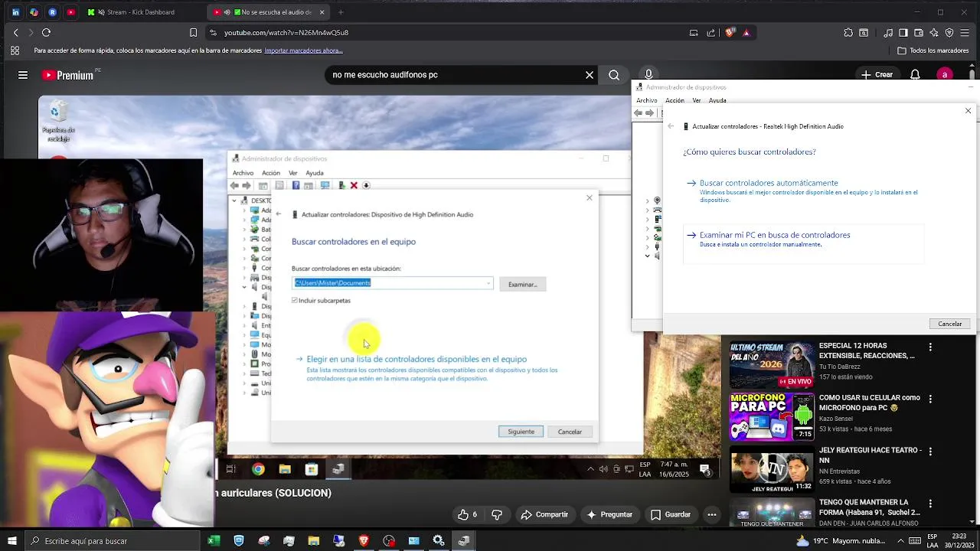
Task: Click Cancelar in the video's driver dialog
Action: [x=570, y=432]
